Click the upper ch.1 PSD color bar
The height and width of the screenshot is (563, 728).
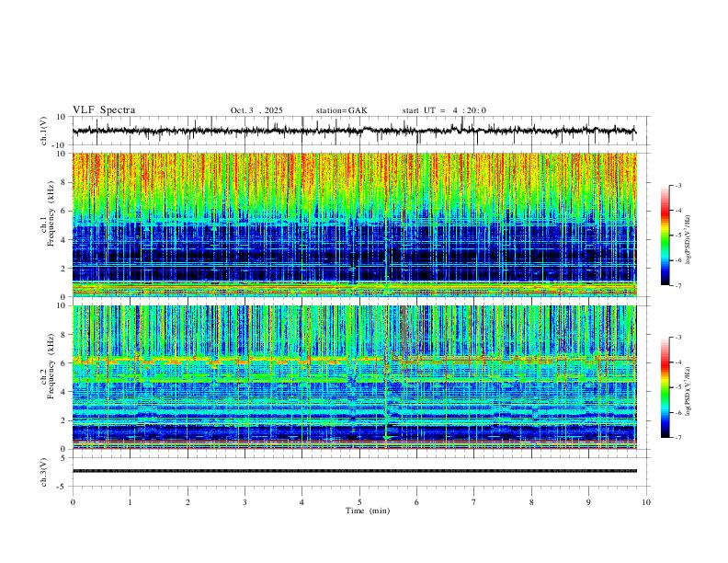(665, 236)
